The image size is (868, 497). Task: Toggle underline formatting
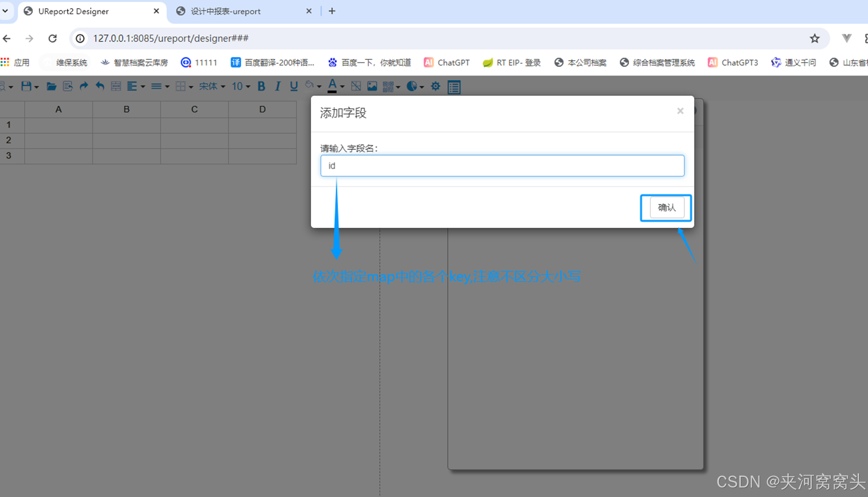[x=293, y=86]
